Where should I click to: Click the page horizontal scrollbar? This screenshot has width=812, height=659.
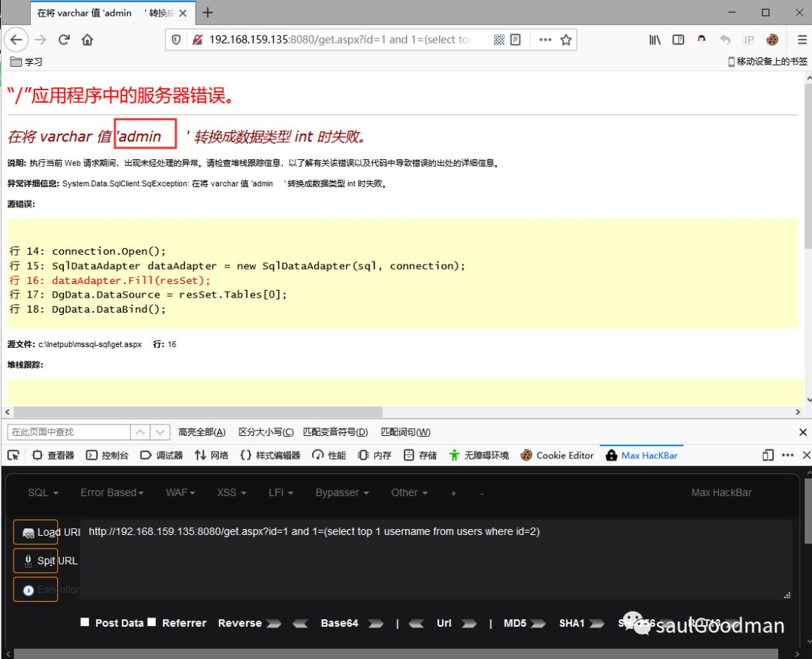[198, 412]
